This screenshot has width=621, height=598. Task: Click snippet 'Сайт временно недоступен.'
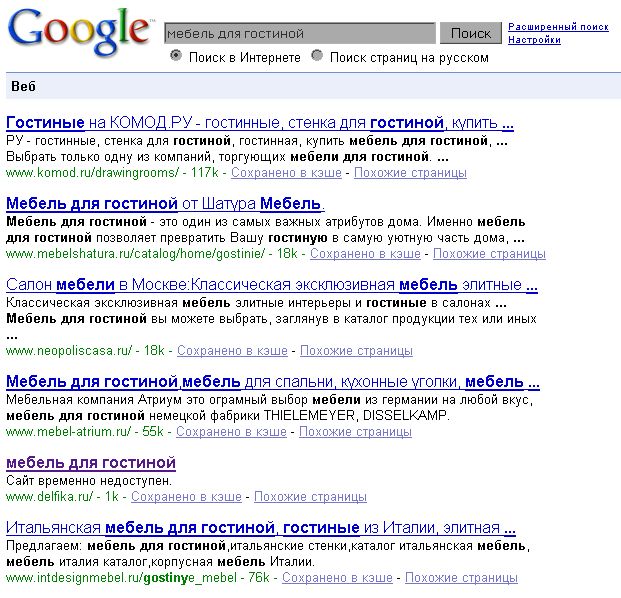click(x=89, y=481)
